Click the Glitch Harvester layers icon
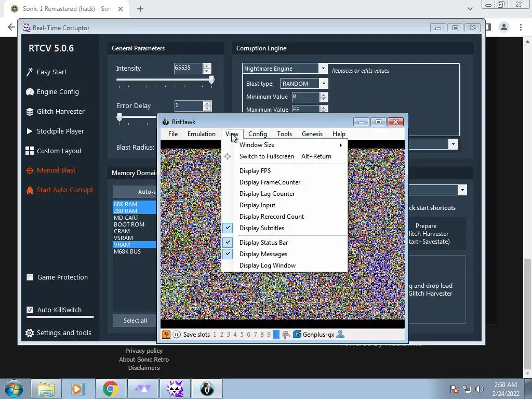The width and height of the screenshot is (532, 399). point(30,111)
